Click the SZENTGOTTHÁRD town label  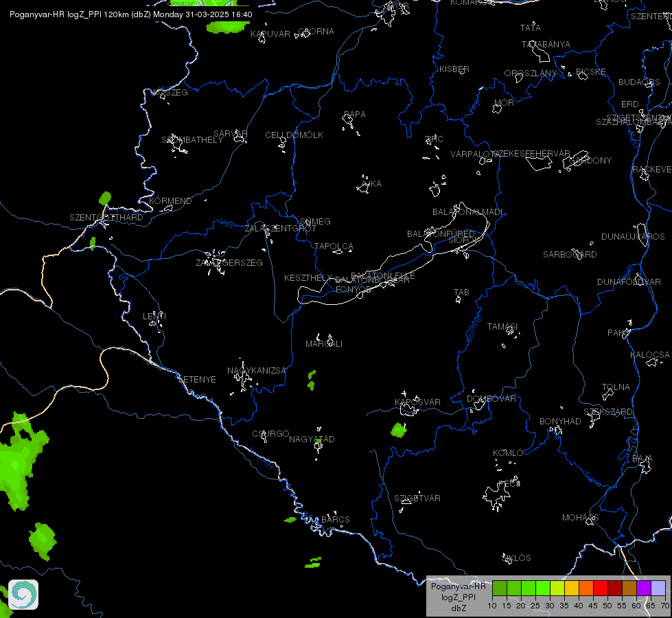click(x=106, y=218)
